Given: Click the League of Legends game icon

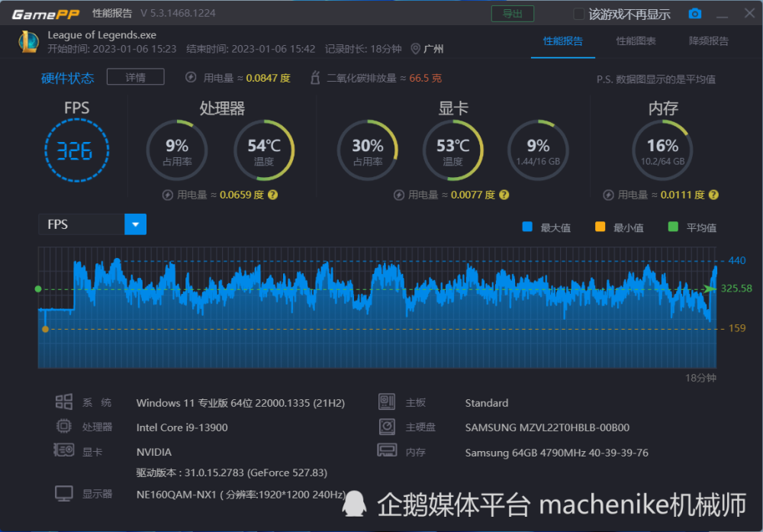Looking at the screenshot, I should pos(29,42).
